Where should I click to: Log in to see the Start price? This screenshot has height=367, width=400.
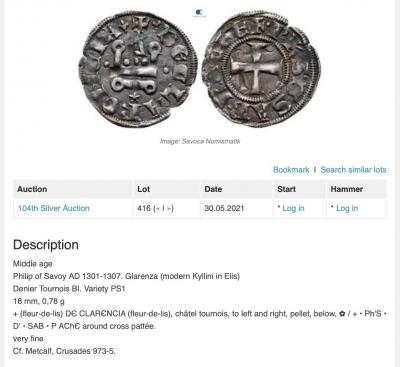point(293,208)
